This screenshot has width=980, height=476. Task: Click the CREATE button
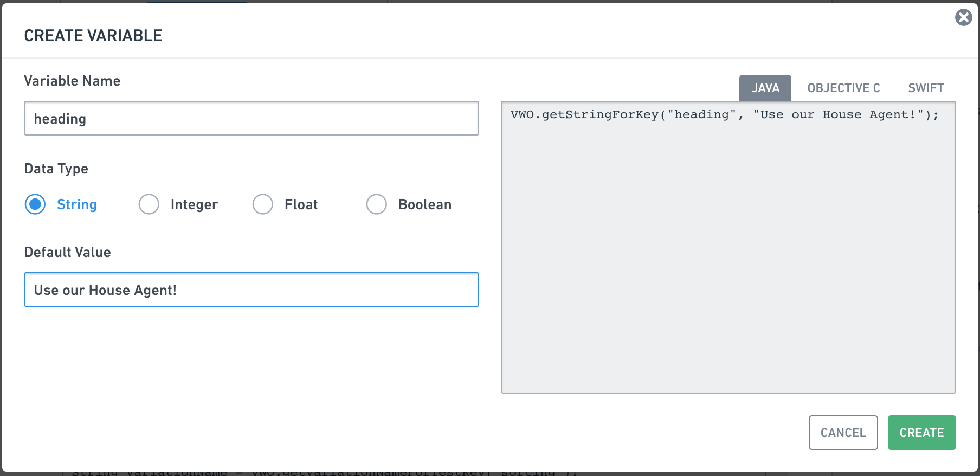(x=921, y=433)
